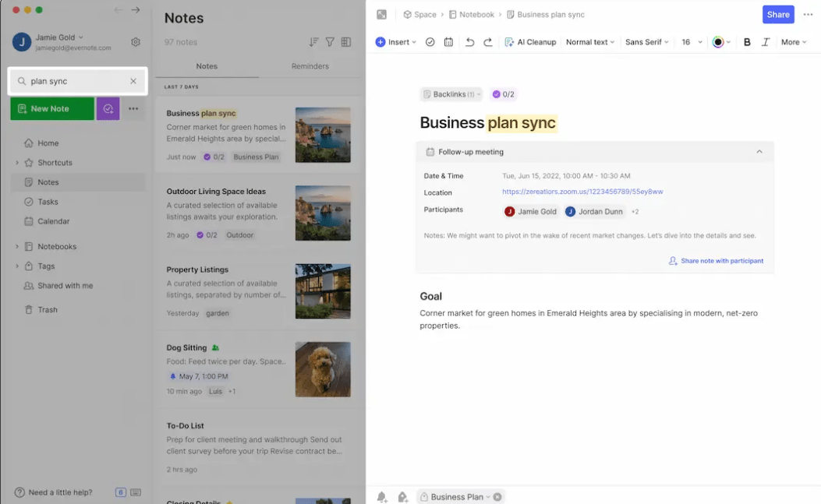Image resolution: width=821 pixels, height=504 pixels.
Task: Insert a calendar event from the toolbar
Action: tap(449, 42)
